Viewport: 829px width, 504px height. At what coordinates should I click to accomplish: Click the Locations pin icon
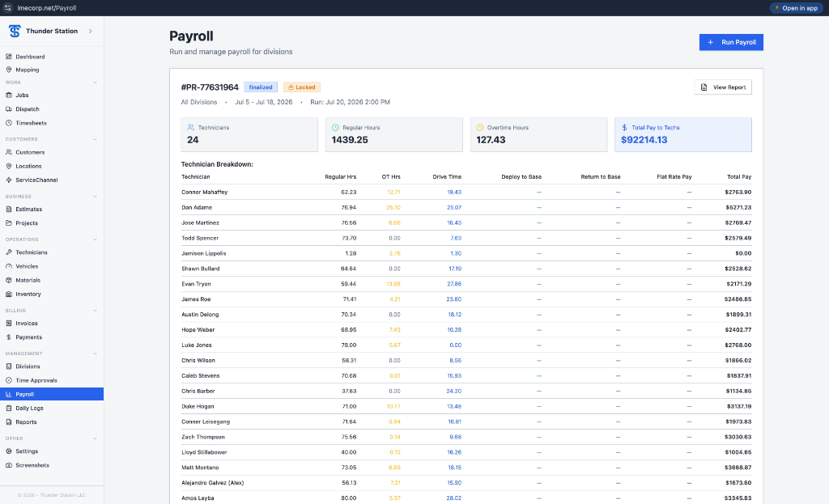[x=8, y=166]
